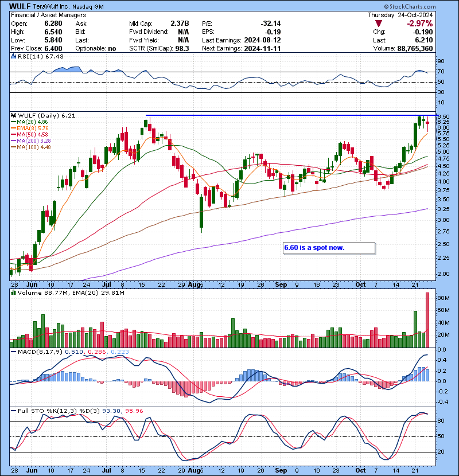Click the volume bars icon beside Volume 88.77M
Viewport: 459px width, 476px height.
coord(13,292)
